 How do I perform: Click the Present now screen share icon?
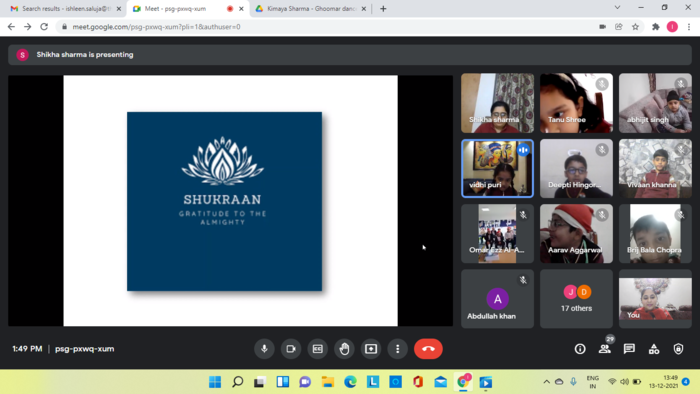(371, 349)
